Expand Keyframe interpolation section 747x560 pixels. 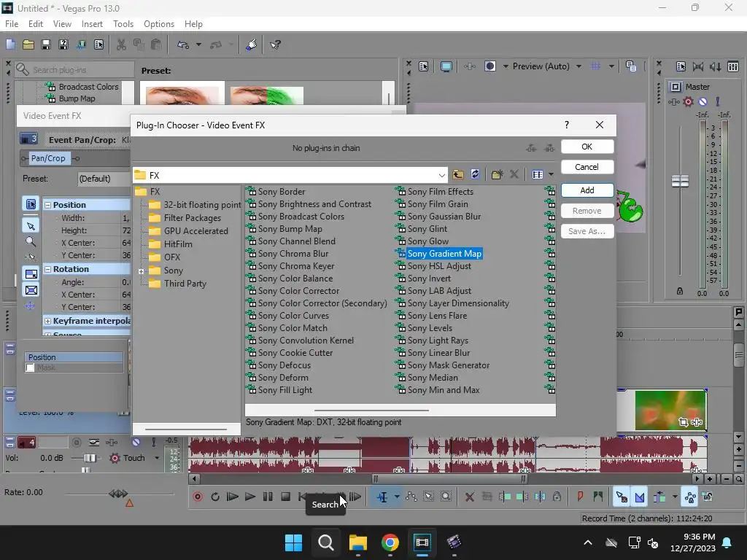[x=47, y=321]
